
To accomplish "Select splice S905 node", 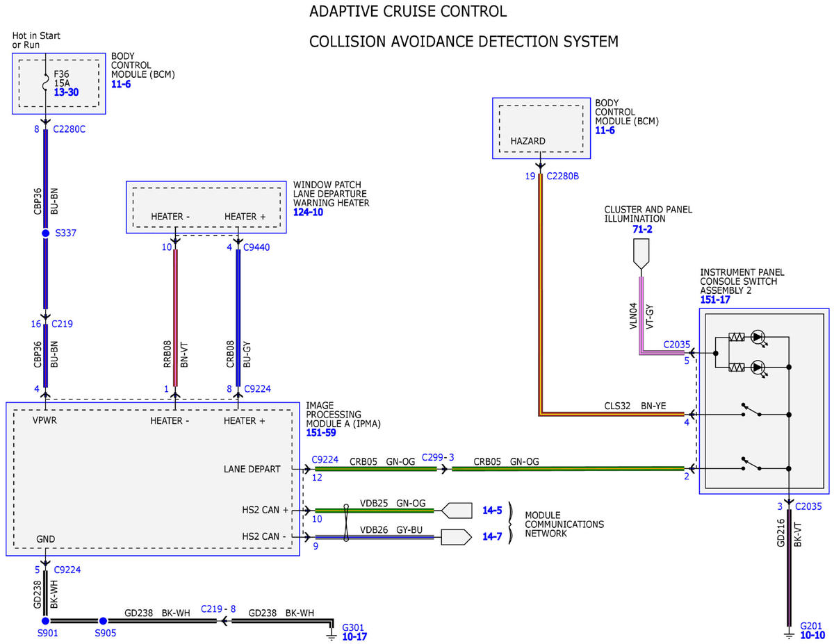I will click(x=103, y=620).
